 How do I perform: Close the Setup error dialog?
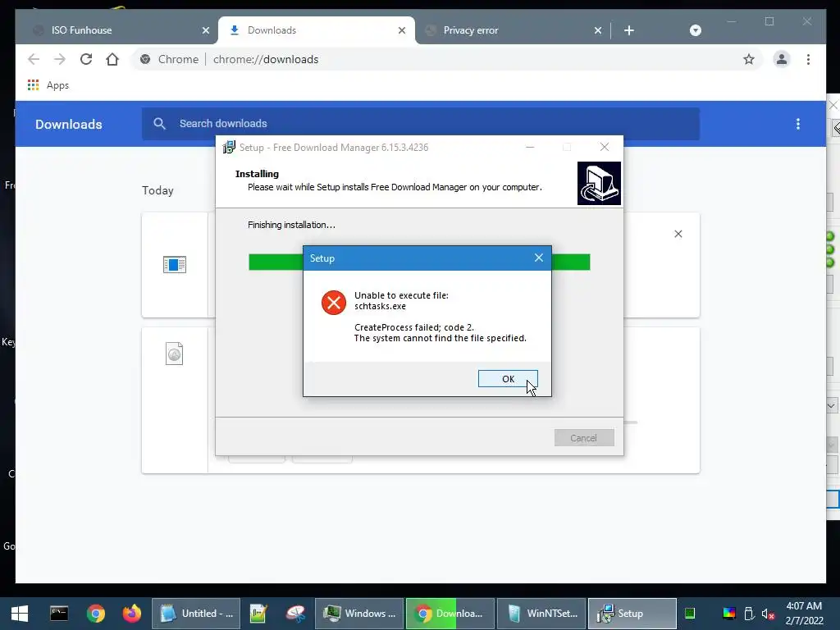point(538,258)
